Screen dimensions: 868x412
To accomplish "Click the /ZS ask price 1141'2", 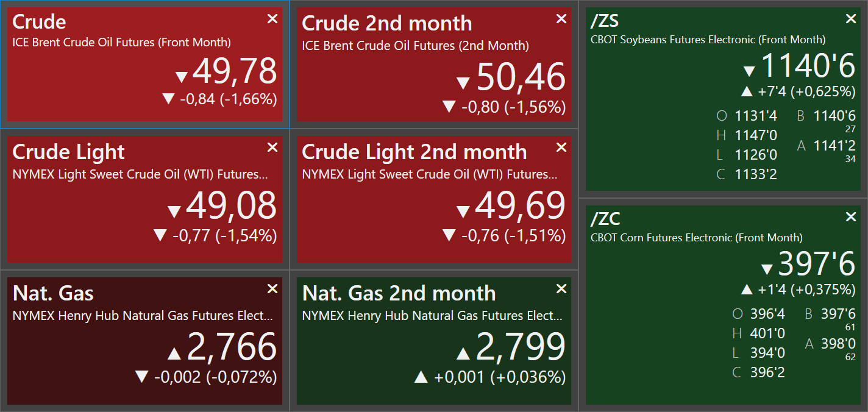I will (x=834, y=146).
